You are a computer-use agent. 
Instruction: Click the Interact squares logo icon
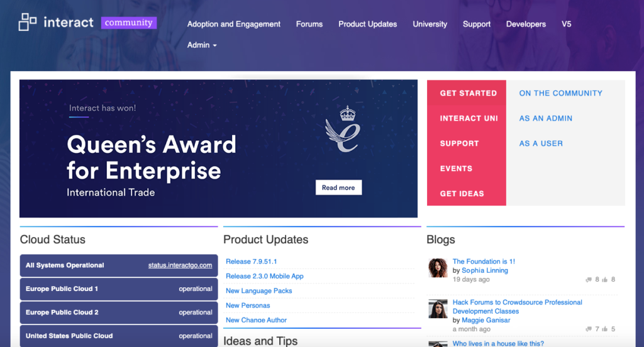pos(28,22)
